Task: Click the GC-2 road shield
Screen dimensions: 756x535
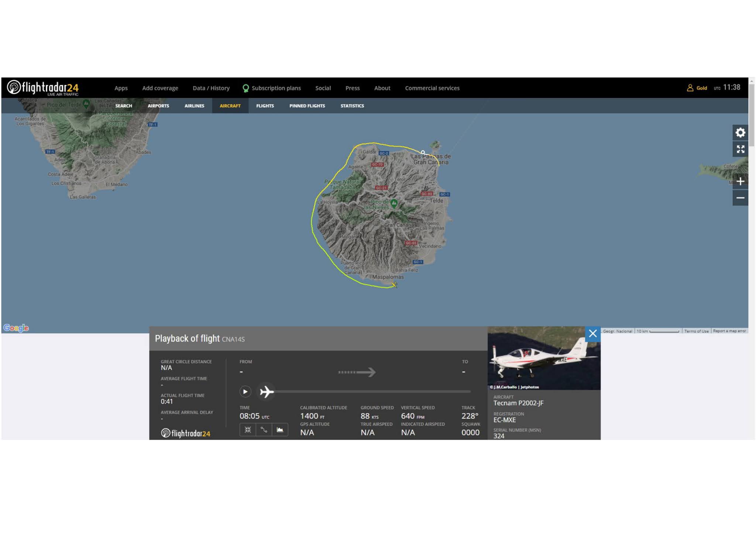Action: 384,153
